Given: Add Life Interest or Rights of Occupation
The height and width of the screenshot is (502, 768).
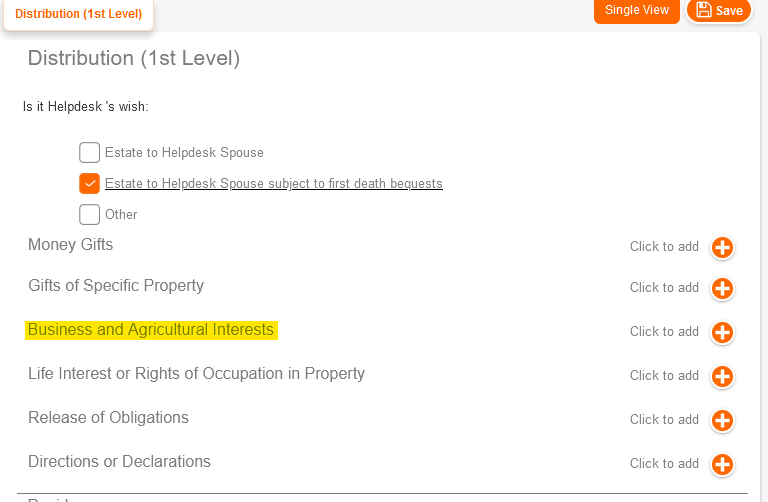Looking at the screenshot, I should (722, 377).
